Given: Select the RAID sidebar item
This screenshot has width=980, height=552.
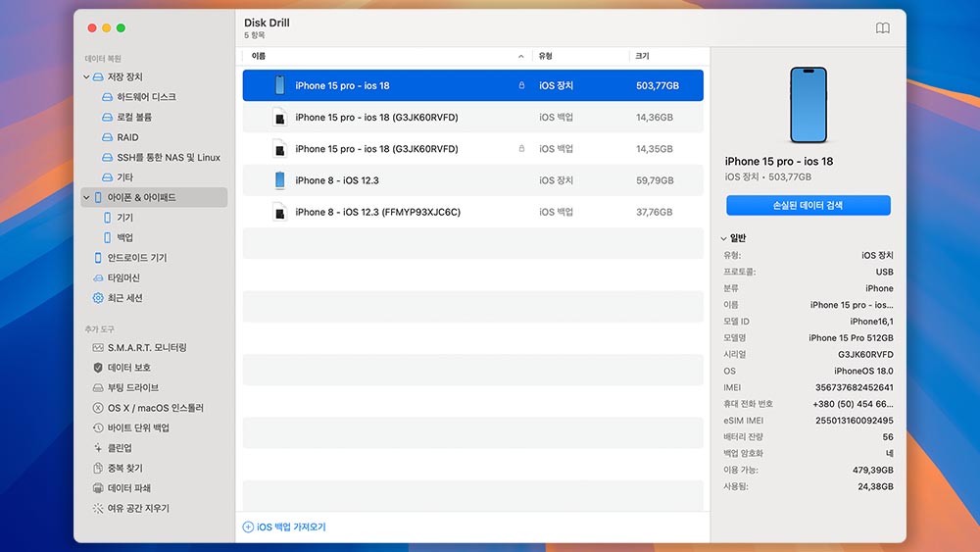Looking at the screenshot, I should point(126,137).
